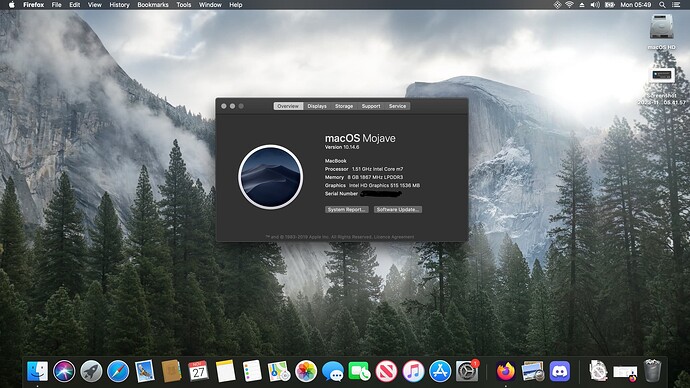
Task: Open Licence Agreement link
Action: click(394, 237)
